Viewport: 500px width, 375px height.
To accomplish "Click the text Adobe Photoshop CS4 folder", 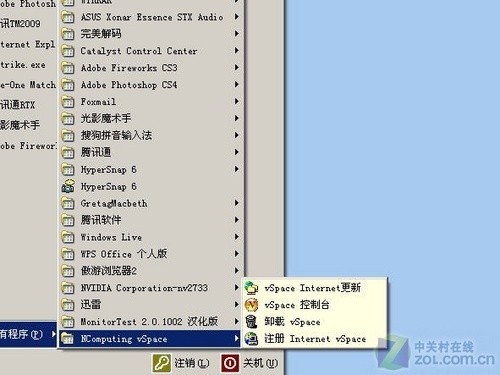I will point(129,85).
